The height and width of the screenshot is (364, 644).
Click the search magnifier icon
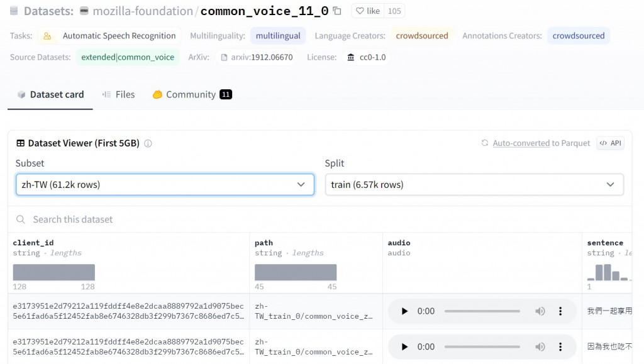(x=21, y=219)
